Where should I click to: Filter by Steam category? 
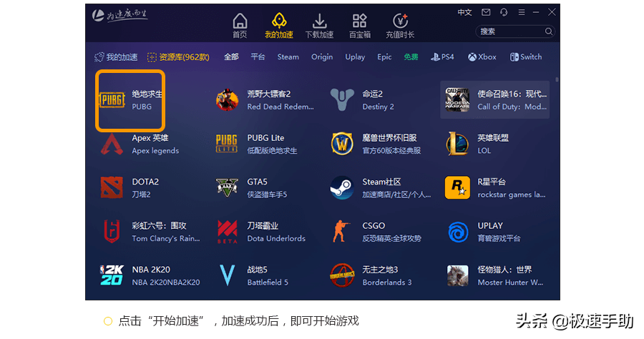pyautogui.click(x=288, y=57)
